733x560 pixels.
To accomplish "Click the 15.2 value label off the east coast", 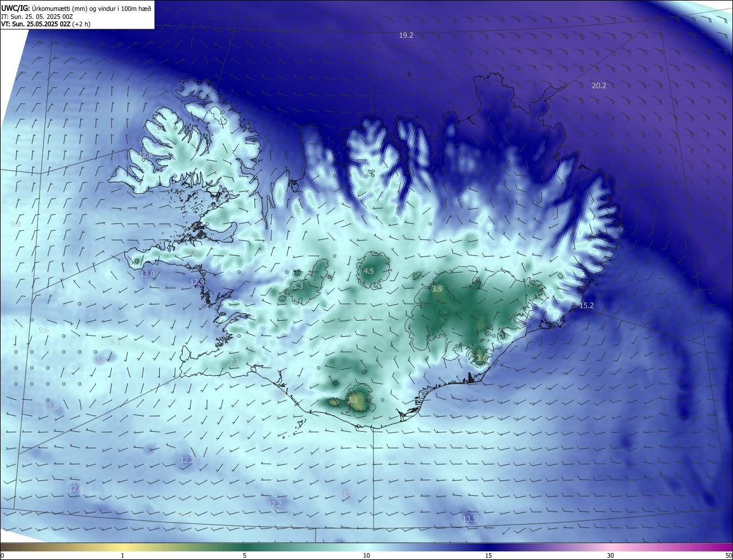I will (x=586, y=306).
